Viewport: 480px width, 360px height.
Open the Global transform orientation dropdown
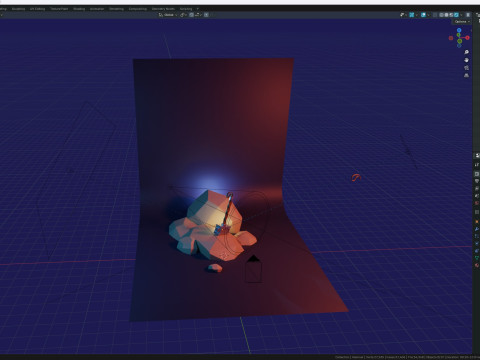pos(168,15)
